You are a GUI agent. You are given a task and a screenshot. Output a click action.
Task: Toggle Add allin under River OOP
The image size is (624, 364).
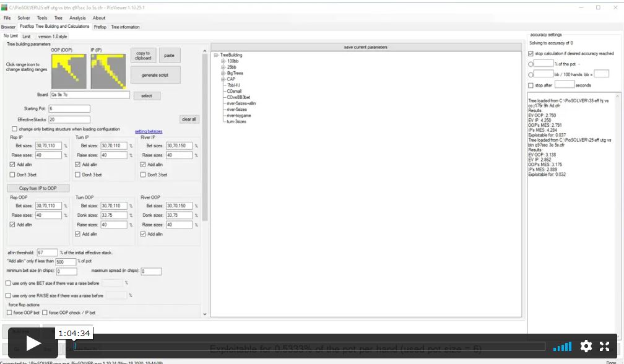143,234
